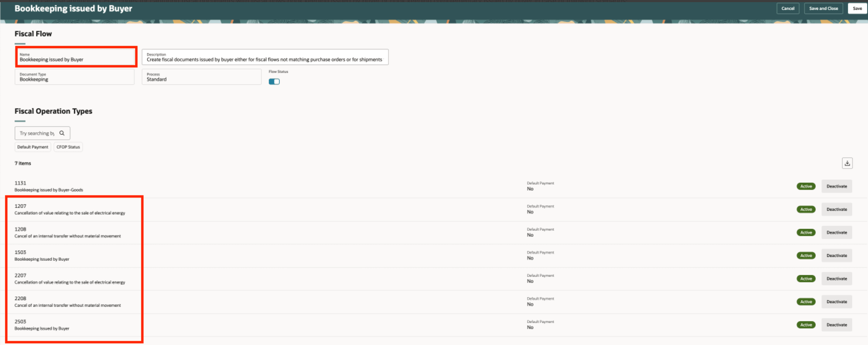Image resolution: width=868 pixels, height=345 pixels.
Task: Click Active badge for row 2208
Action: tap(806, 302)
